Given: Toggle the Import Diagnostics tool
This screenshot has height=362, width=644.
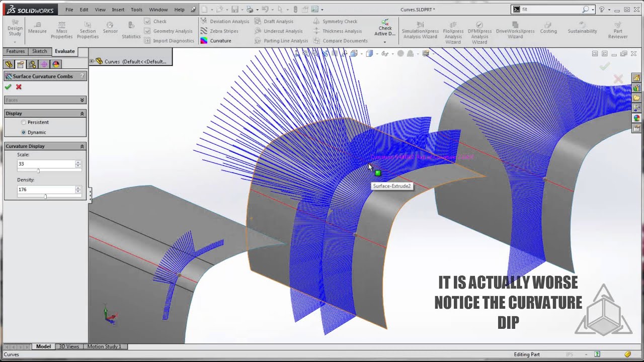Looking at the screenshot, I should click(169, 41).
